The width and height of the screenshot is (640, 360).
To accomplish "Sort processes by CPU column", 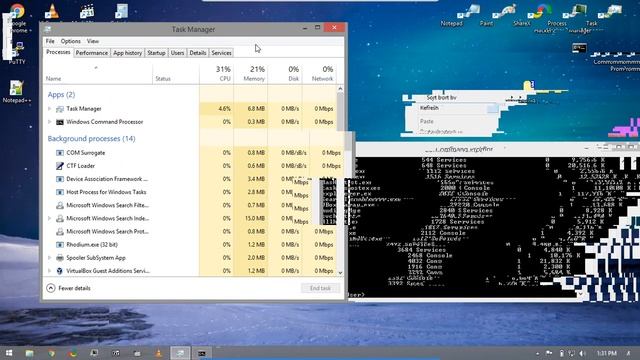I will click(216, 74).
